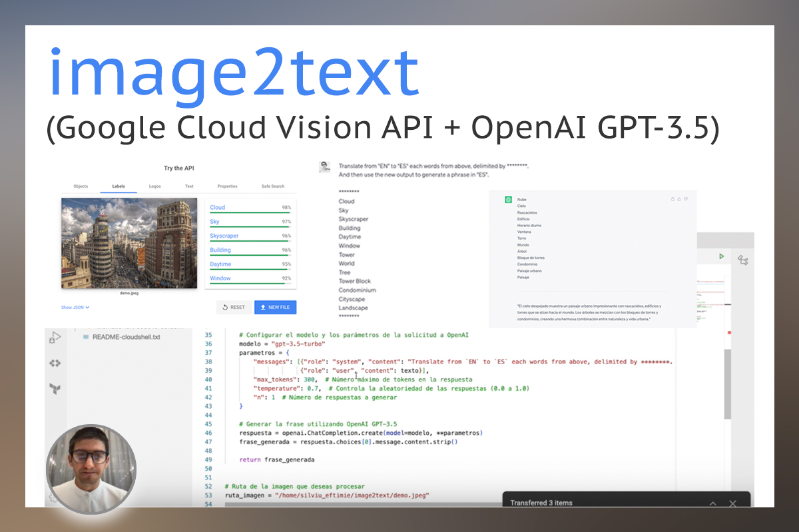Collapse the Transferred 3 items notification
Viewport: 799px width, 532px height.
pos(712,503)
